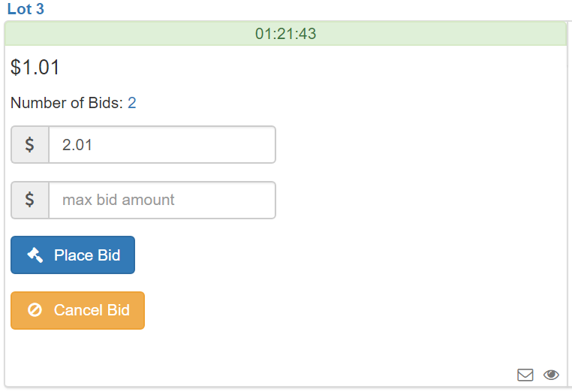The image size is (572, 392).
Task: Click the ban circle icon on Cancel Bid
Action: coord(35,310)
